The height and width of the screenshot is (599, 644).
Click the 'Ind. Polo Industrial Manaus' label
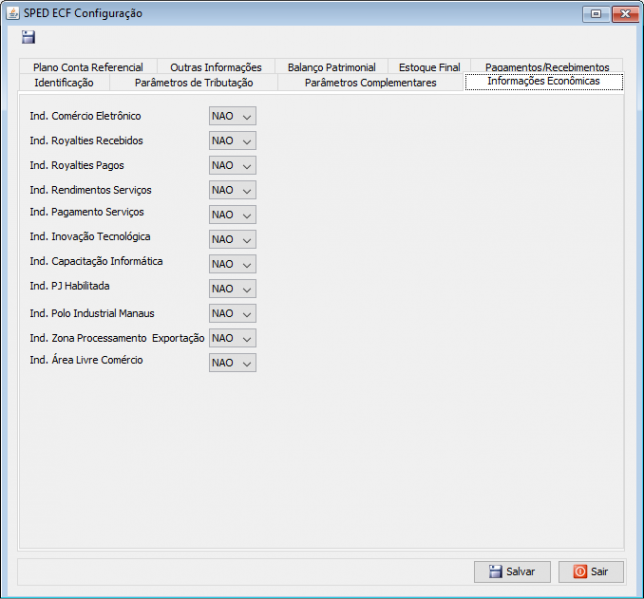(92, 313)
